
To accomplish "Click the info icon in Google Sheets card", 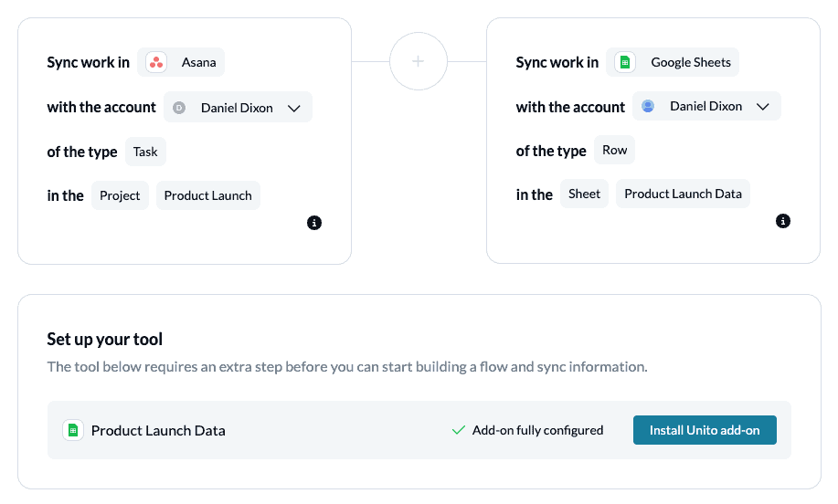I will coord(783,221).
